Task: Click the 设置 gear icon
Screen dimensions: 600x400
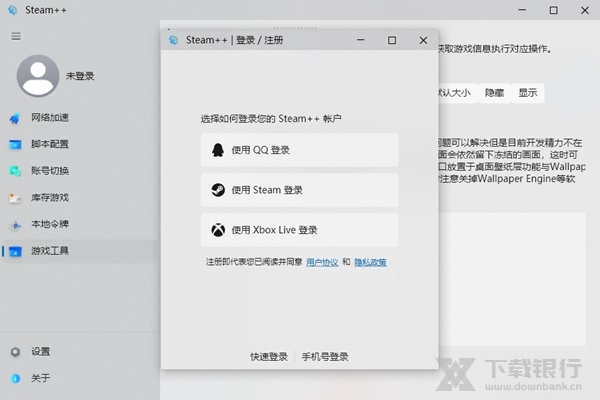Action: [15, 352]
